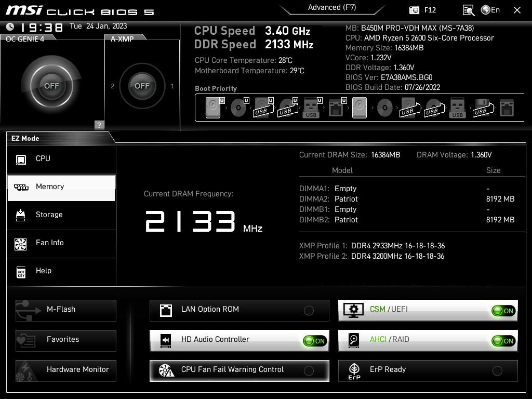
Task: Click the question mark help icon under OC Genie
Action: coord(99,125)
